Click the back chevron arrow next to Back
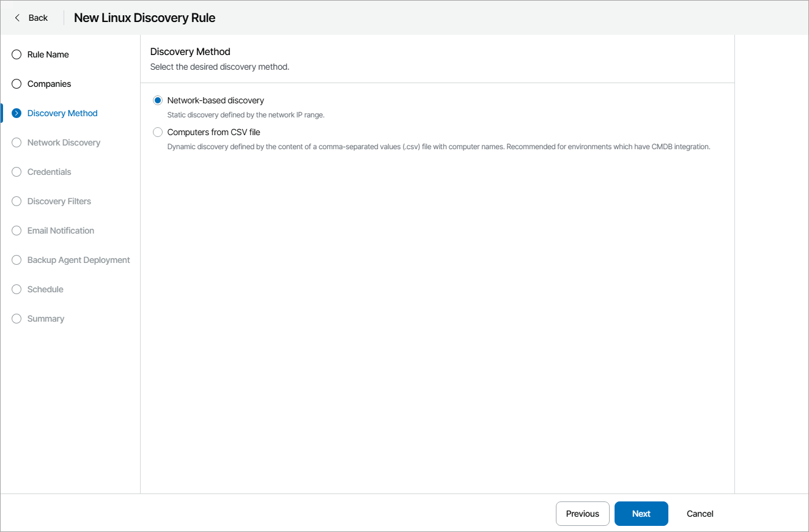This screenshot has height=532, width=809. tap(17, 18)
